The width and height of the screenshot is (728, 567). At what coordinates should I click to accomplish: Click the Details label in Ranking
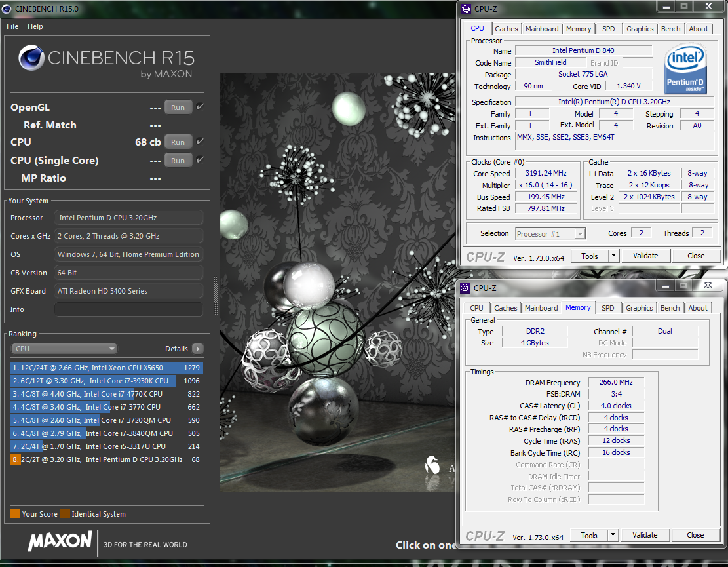176,349
